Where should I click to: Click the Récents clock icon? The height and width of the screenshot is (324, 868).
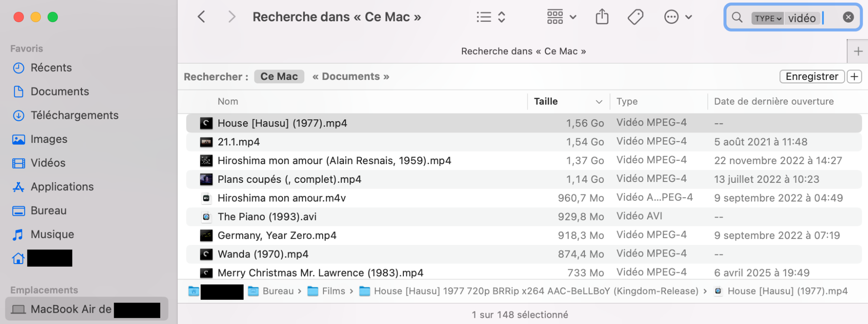18,68
